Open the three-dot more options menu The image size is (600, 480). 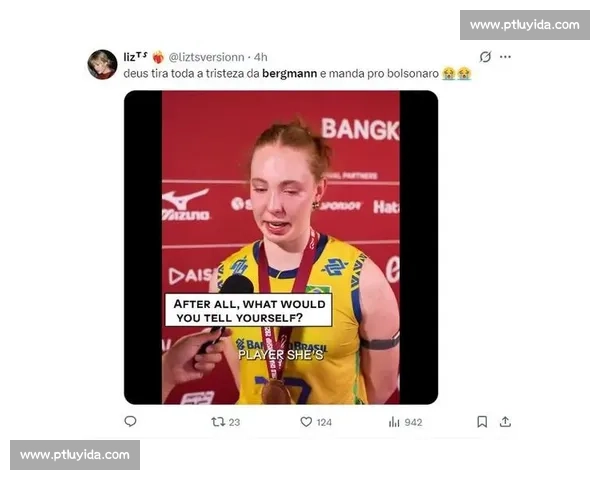pos(505,57)
